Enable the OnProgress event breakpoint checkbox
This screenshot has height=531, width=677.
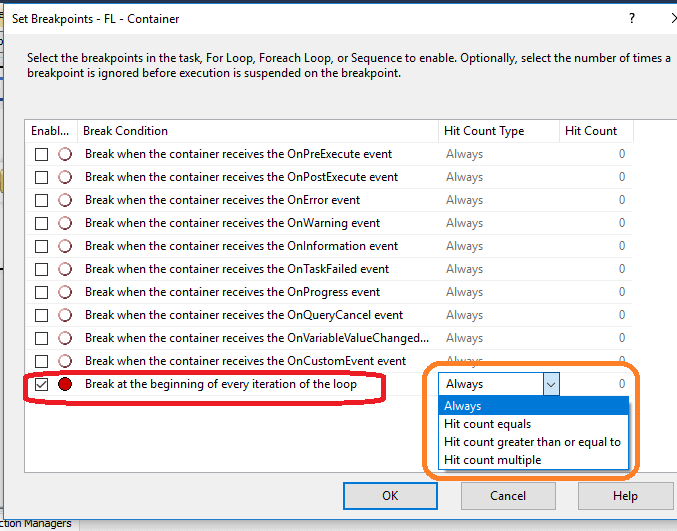click(41, 292)
